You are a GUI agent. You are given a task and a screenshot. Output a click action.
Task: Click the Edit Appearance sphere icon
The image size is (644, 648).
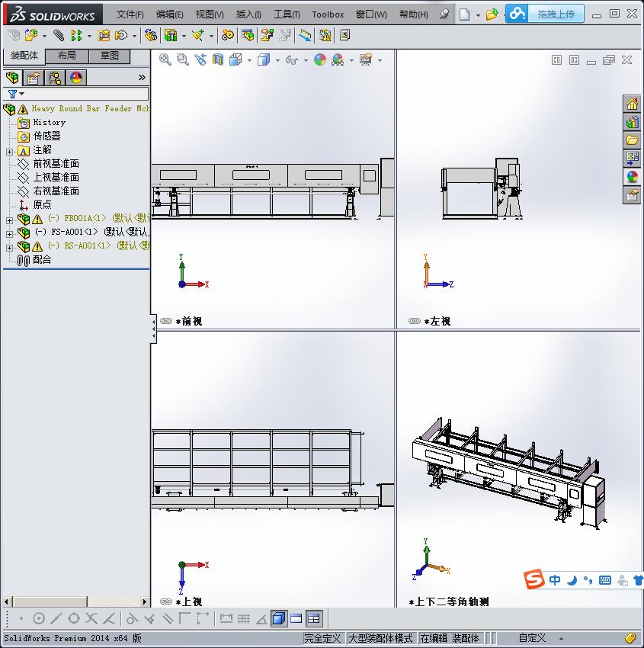[x=320, y=60]
